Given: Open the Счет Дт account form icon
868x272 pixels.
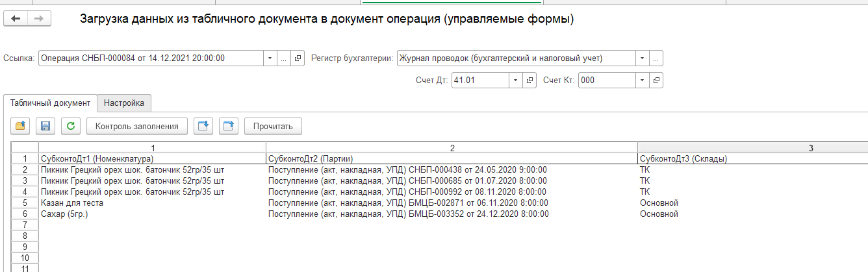Looking at the screenshot, I should point(530,80).
